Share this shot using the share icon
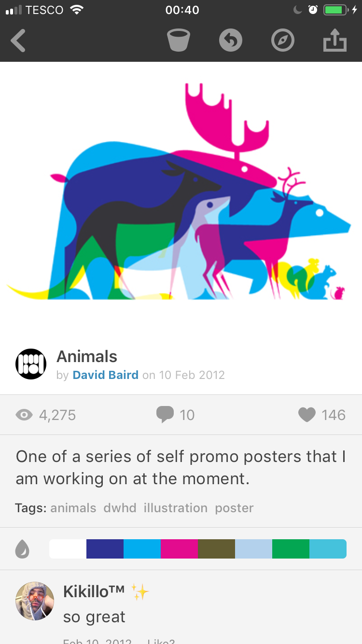The image size is (362, 644). pyautogui.click(x=335, y=41)
